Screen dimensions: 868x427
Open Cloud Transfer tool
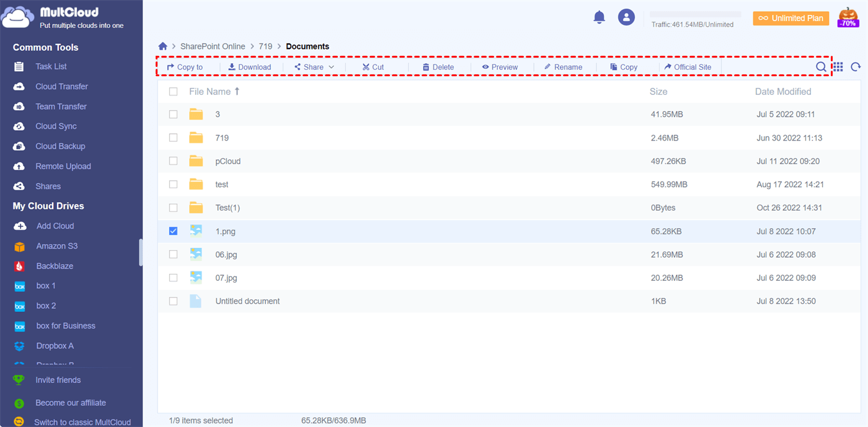(x=61, y=86)
